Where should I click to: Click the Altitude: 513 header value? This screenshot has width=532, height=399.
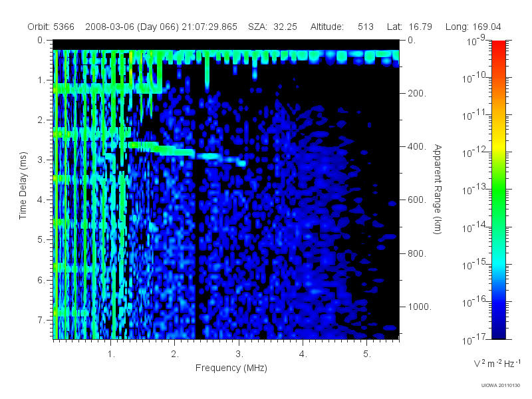(x=342, y=27)
